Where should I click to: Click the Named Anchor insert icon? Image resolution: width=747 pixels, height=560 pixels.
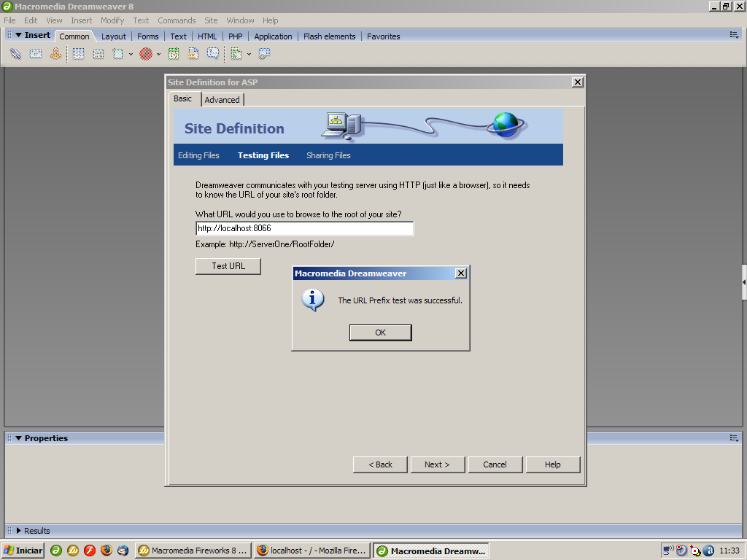pyautogui.click(x=55, y=54)
